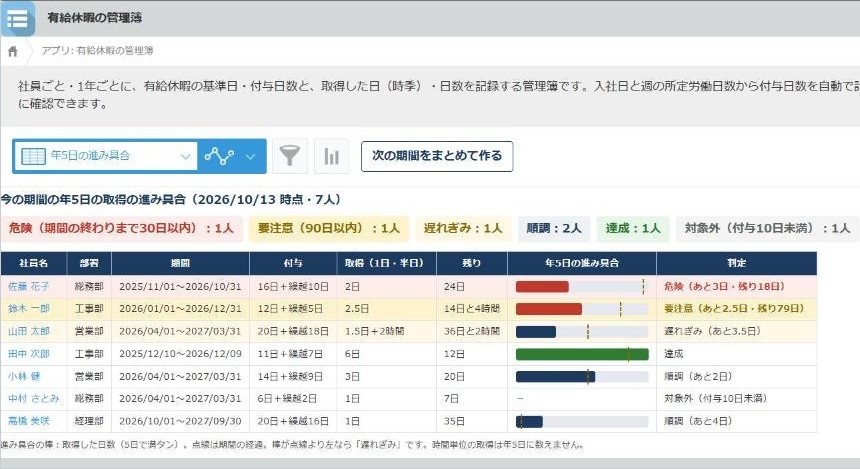Click remaining cell 14日と4時間
Image resolution: width=860 pixels, height=469 pixels.
472,309
